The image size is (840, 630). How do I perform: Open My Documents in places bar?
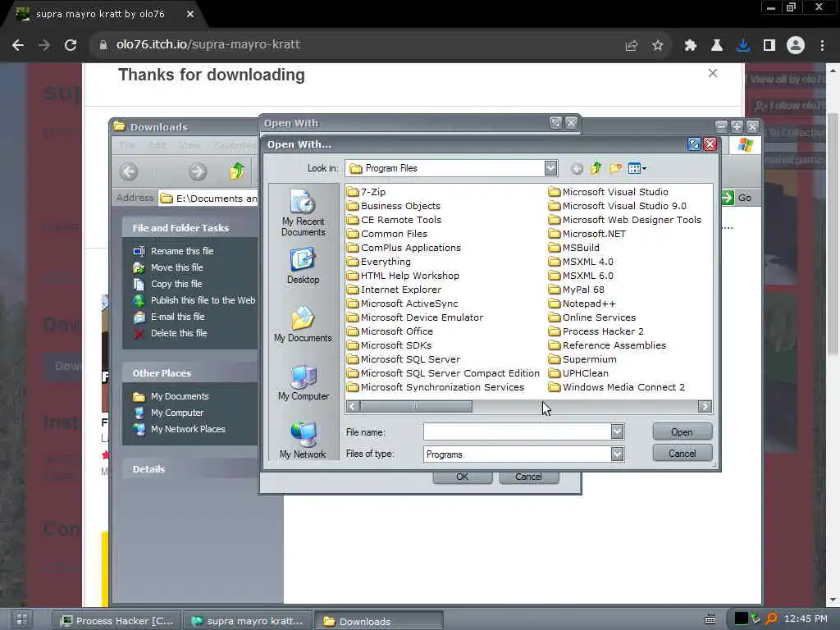[304, 323]
